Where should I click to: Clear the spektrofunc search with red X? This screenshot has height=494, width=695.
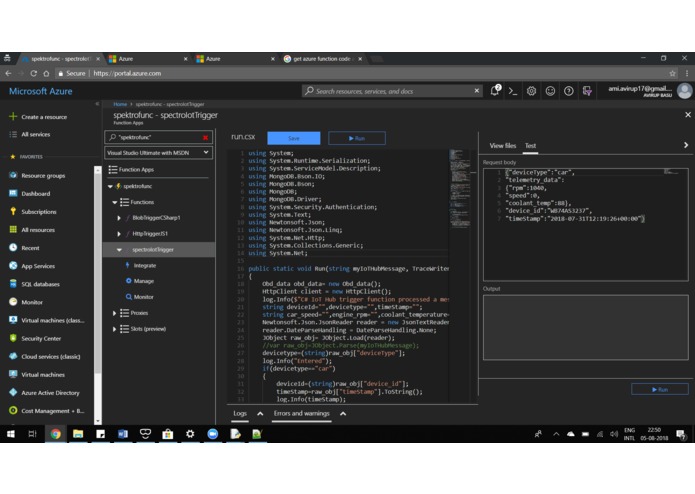click(205, 137)
